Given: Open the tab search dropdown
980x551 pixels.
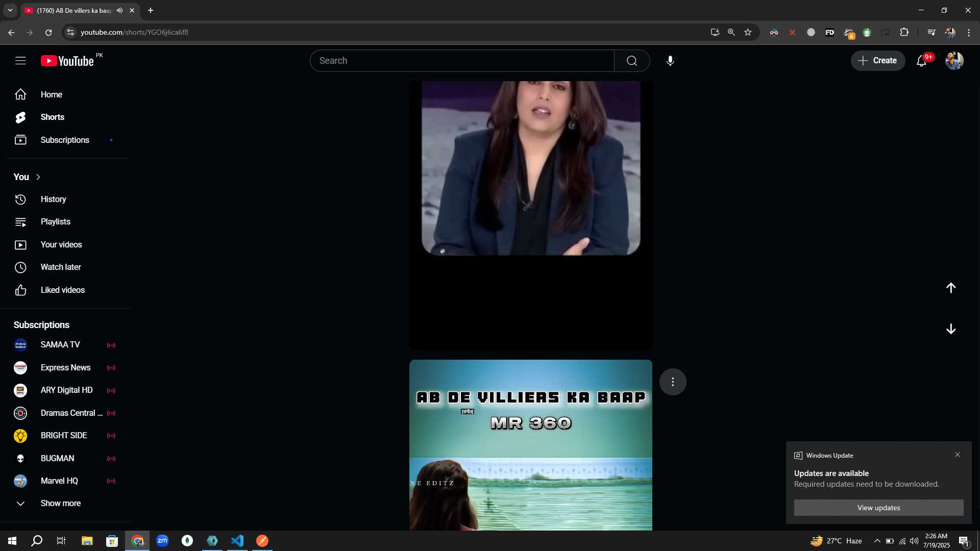Looking at the screenshot, I should [x=10, y=10].
